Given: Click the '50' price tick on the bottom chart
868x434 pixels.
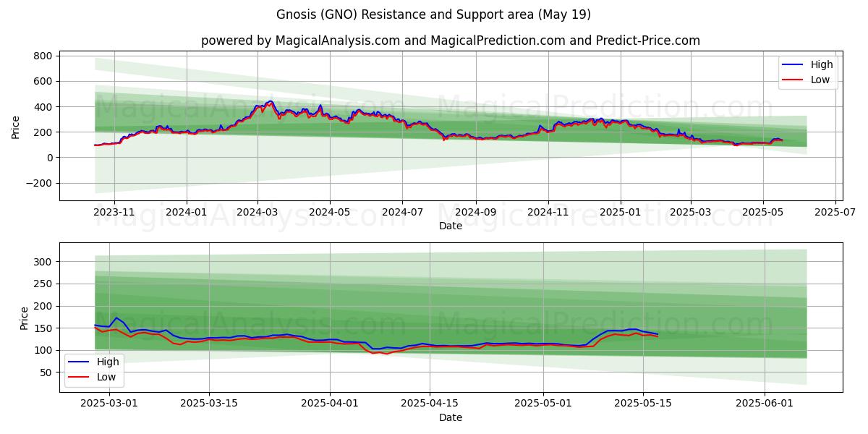Looking at the screenshot, I should pyautogui.click(x=46, y=373).
